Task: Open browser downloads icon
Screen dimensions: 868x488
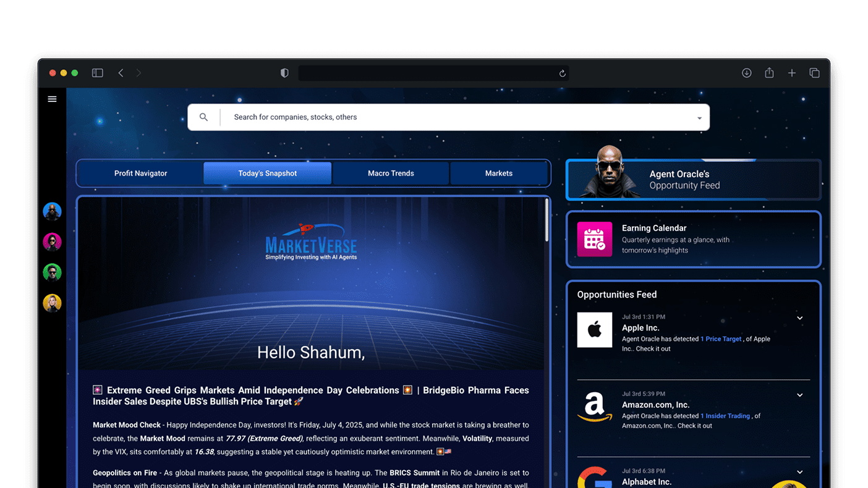Action: [747, 73]
